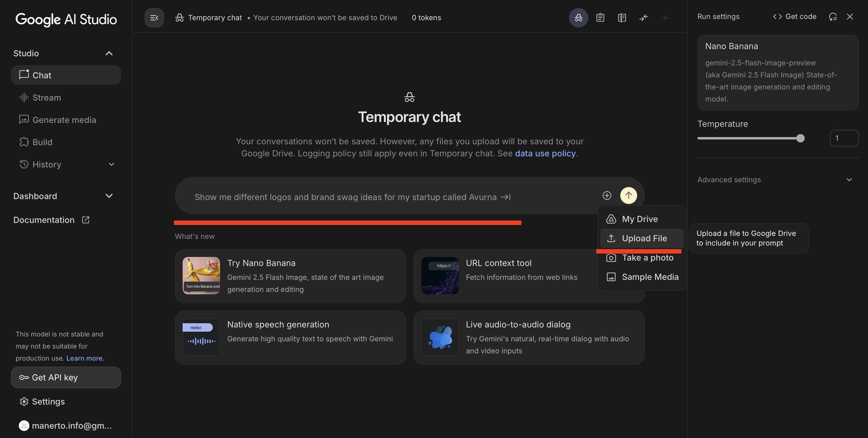Click the Google Drive triangle icon
Image resolution: width=868 pixels, height=438 pixels.
coord(611,219)
